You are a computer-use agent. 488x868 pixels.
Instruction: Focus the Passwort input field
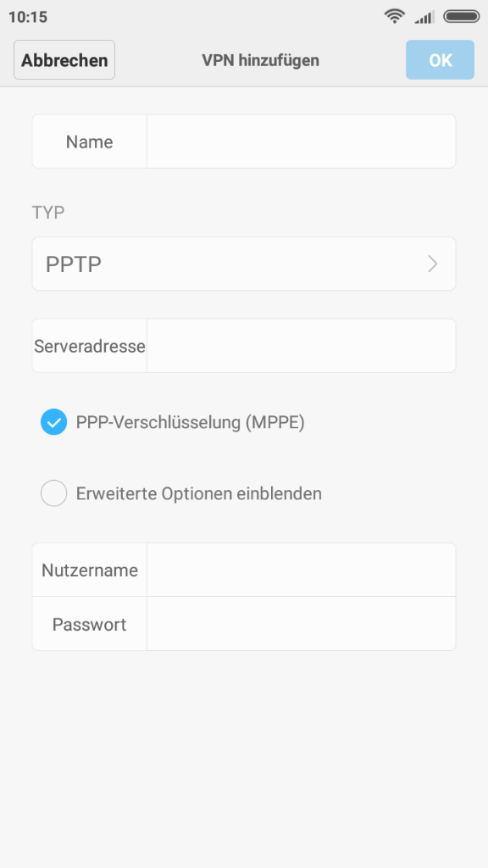click(301, 623)
